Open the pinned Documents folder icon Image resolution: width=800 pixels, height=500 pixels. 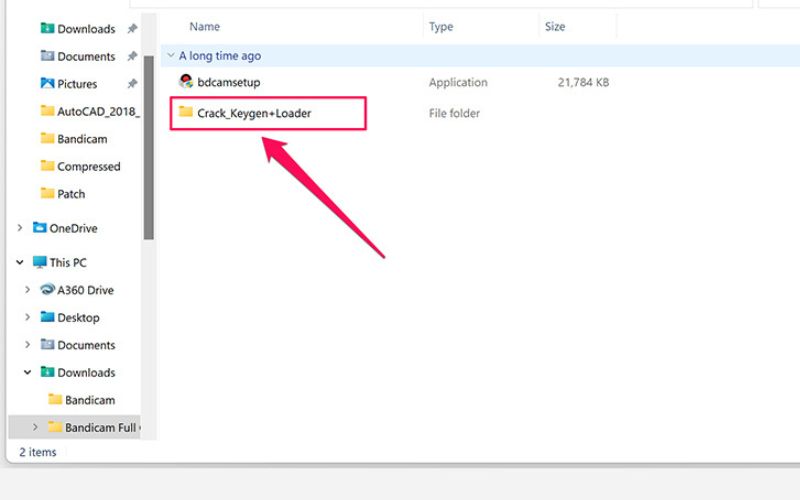pos(47,56)
